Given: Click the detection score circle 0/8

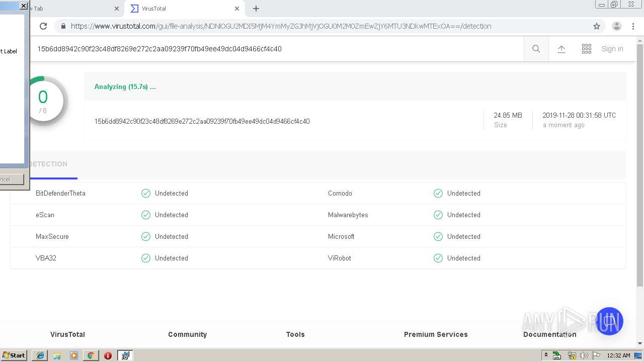Looking at the screenshot, I should pos(44,102).
